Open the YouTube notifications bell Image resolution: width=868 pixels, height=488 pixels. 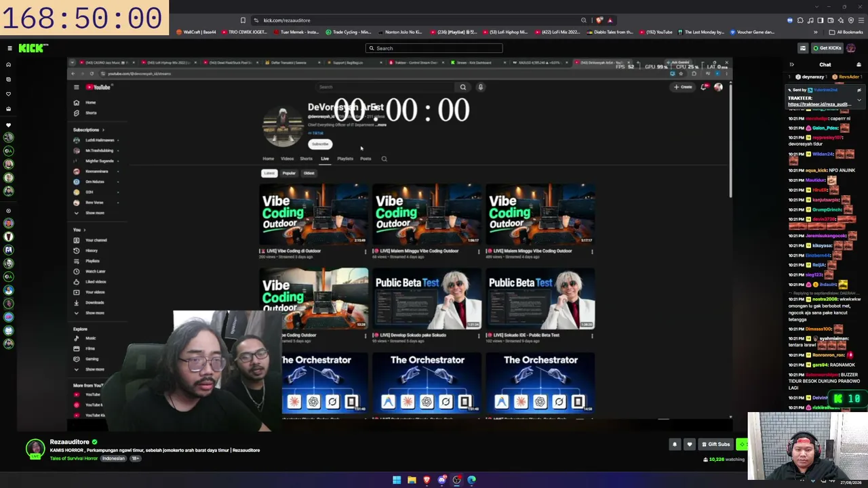point(705,87)
